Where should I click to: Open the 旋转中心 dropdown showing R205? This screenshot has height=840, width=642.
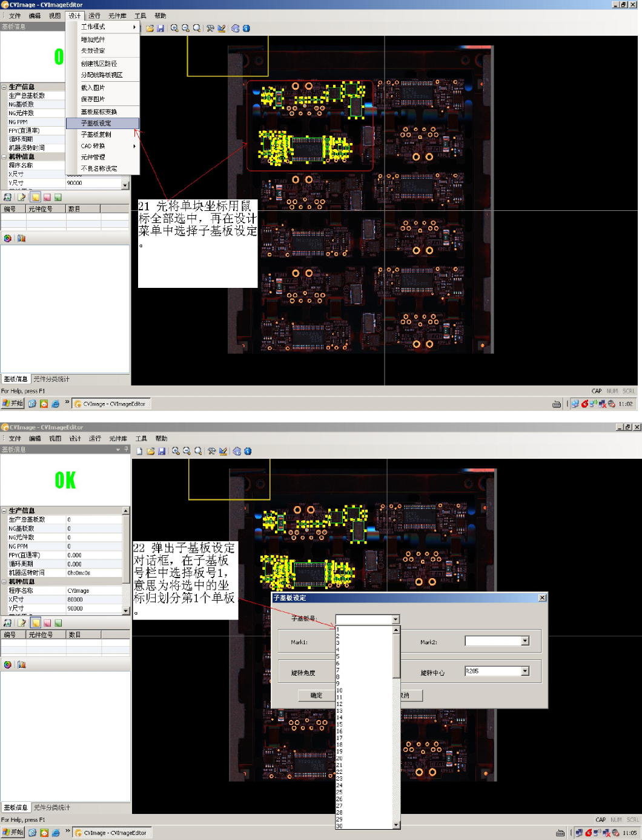tap(525, 671)
